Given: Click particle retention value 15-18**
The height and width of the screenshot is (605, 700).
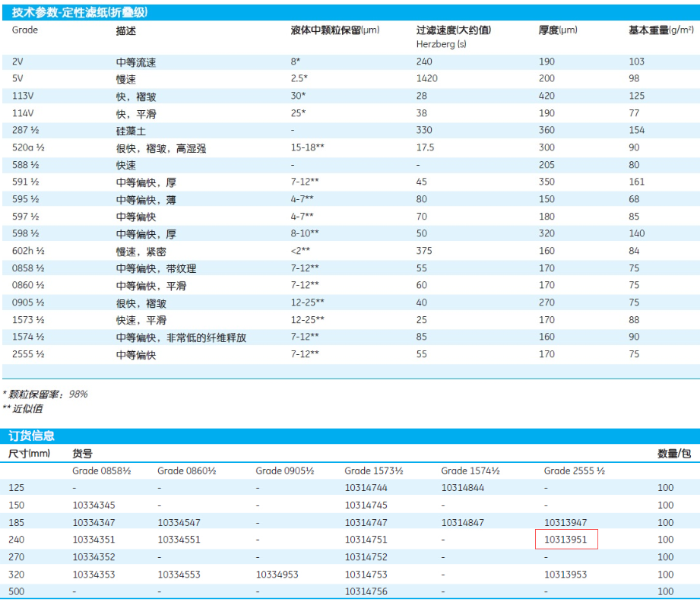Looking at the screenshot, I should coord(308,147).
